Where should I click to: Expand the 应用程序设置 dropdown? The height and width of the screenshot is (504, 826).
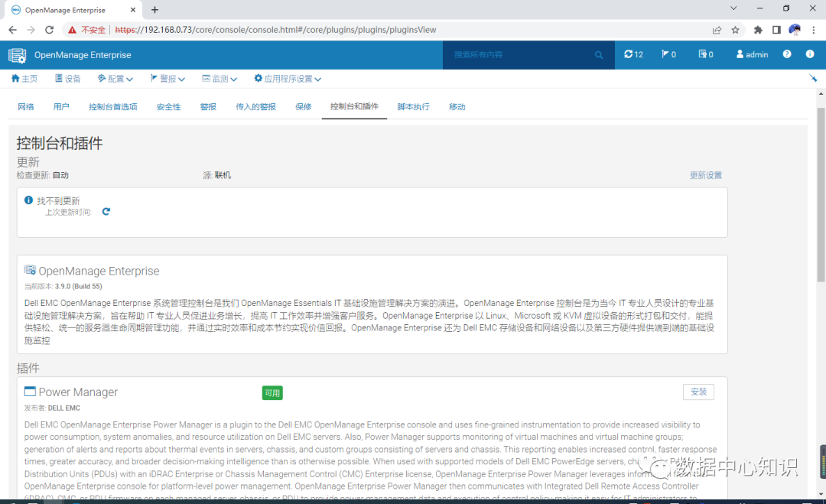288,79
